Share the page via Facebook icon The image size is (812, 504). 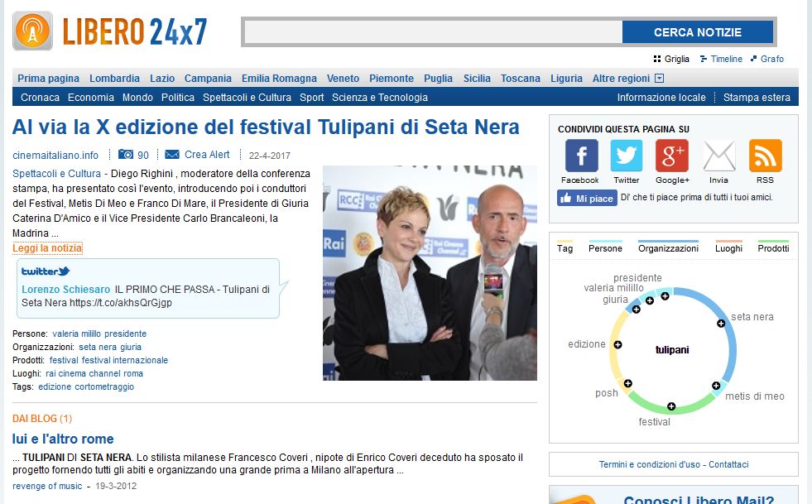(581, 156)
